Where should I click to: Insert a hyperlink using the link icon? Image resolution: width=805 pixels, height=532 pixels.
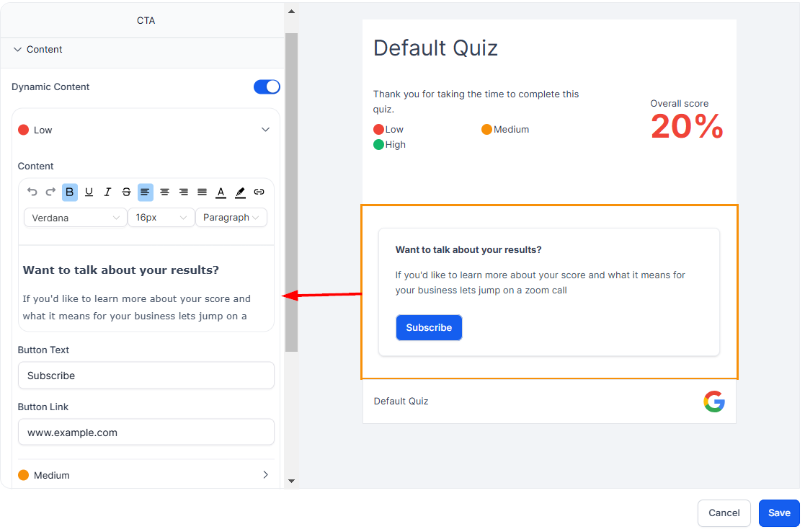pos(259,192)
